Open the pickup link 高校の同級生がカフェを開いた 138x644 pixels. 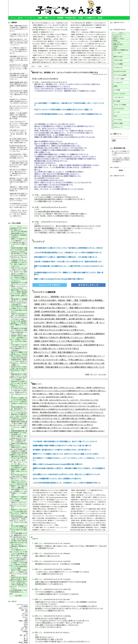click(x=66, y=257)
